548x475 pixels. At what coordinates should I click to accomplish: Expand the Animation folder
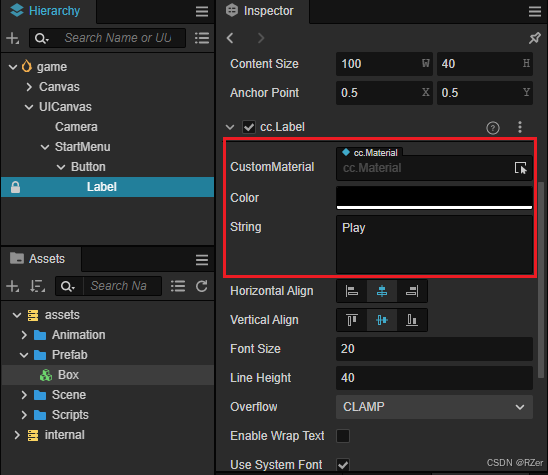coord(24,335)
